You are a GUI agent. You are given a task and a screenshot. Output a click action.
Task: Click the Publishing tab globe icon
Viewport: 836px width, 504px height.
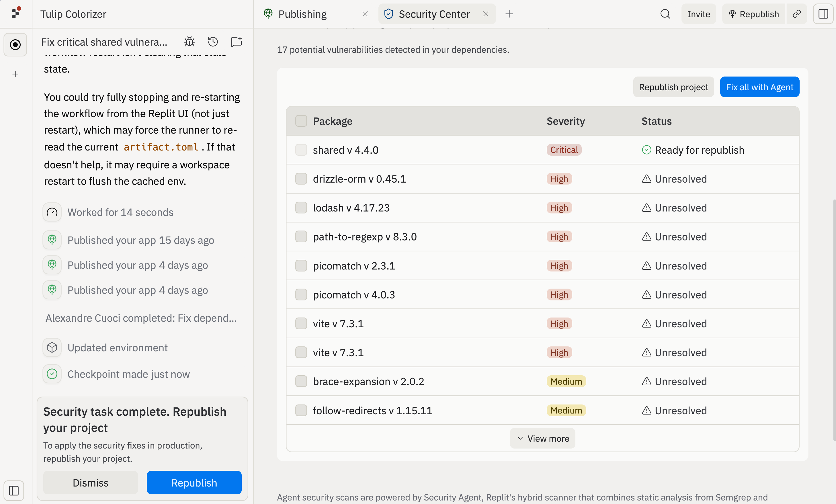click(x=268, y=14)
